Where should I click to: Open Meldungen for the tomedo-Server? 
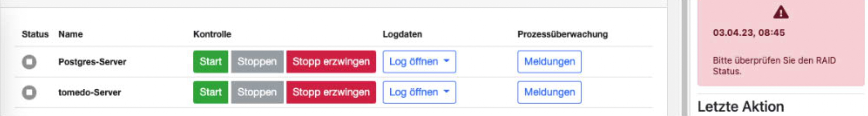coord(549,92)
